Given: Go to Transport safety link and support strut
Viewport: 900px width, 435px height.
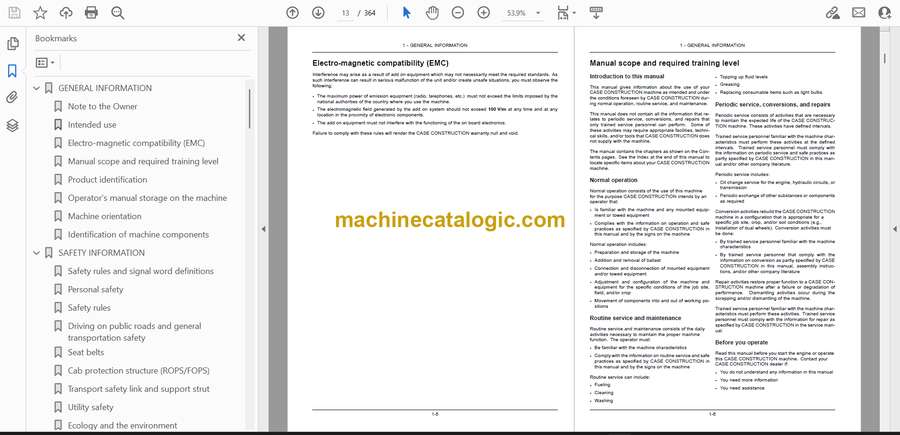Looking at the screenshot, I should (x=138, y=389).
